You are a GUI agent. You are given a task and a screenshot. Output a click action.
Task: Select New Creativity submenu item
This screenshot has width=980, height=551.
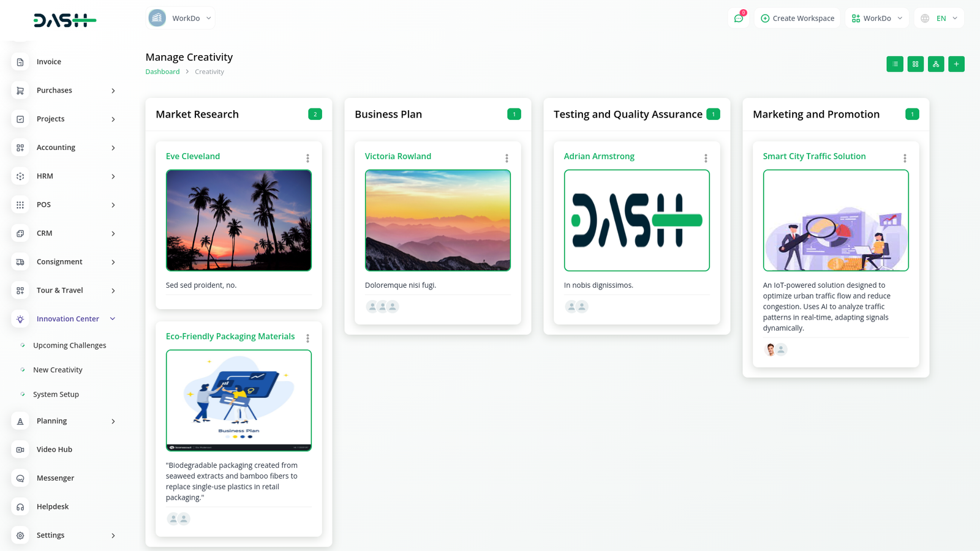point(58,370)
